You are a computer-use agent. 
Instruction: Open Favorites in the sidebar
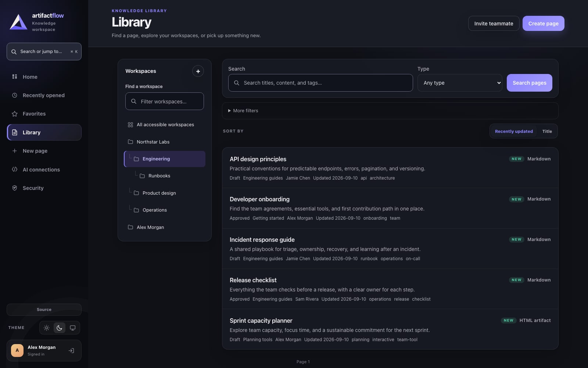[44, 114]
